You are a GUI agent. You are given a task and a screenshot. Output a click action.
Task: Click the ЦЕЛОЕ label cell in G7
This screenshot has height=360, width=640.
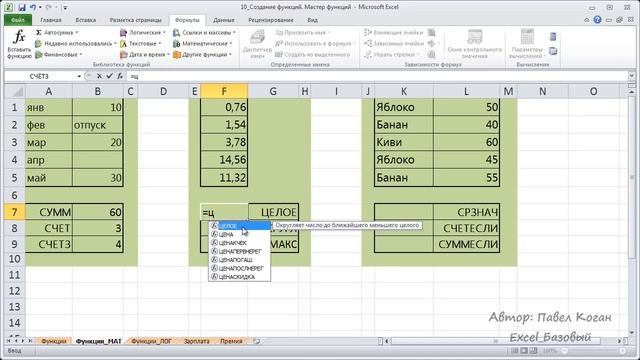(273, 212)
